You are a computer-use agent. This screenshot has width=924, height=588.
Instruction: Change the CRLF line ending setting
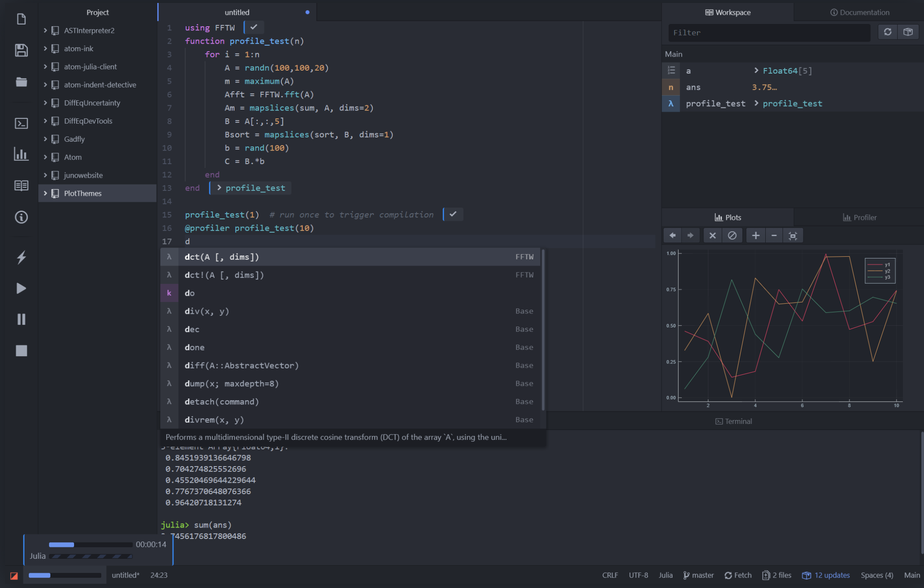click(x=610, y=575)
